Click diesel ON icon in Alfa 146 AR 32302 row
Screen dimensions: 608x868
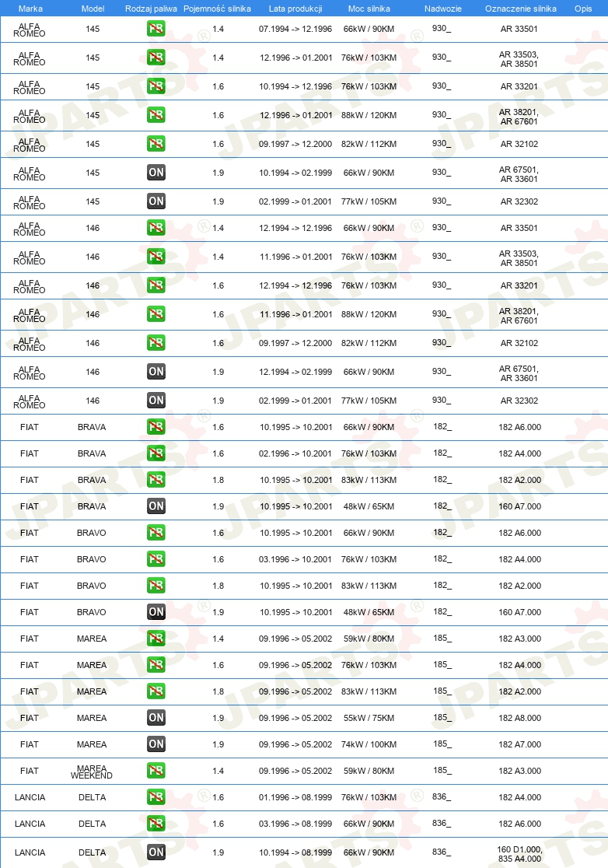pos(156,401)
